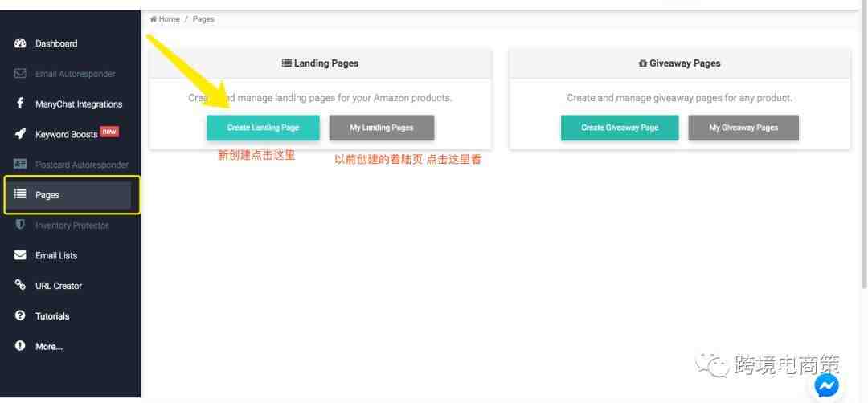Viewport: 868px width, 403px height.
Task: Click the Inventory Protector shield icon
Action: [20, 226]
